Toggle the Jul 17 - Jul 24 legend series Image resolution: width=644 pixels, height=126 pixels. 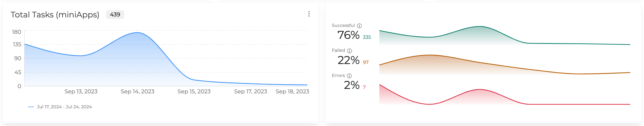(64, 107)
